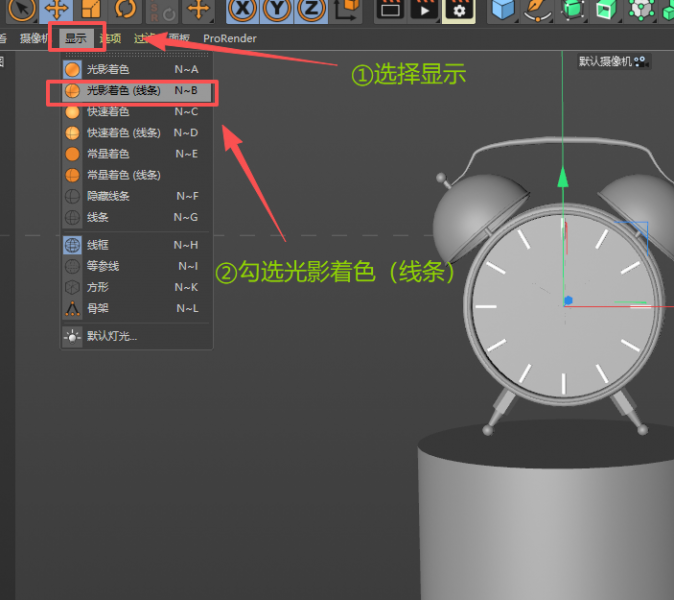The width and height of the screenshot is (674, 600).
Task: Click the camera icon beside 默认摄像机
Action: 640,62
